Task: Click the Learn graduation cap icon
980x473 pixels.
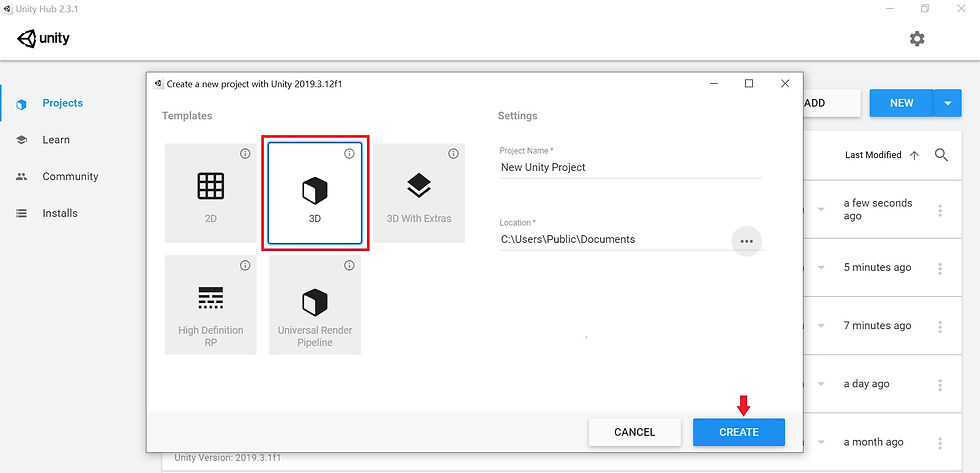Action: pos(21,140)
